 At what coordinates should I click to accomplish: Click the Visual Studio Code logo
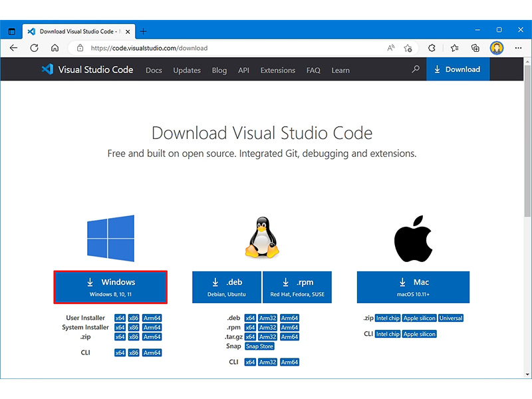(87, 70)
